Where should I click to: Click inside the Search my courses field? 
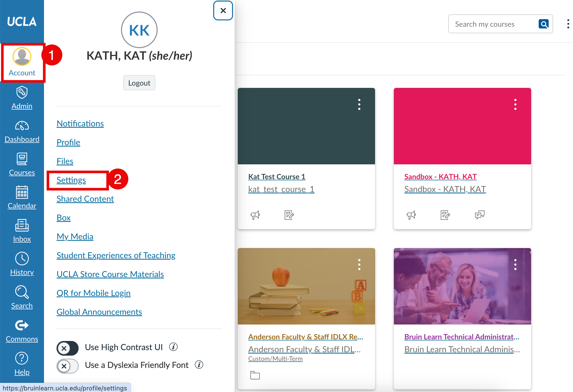click(x=492, y=24)
